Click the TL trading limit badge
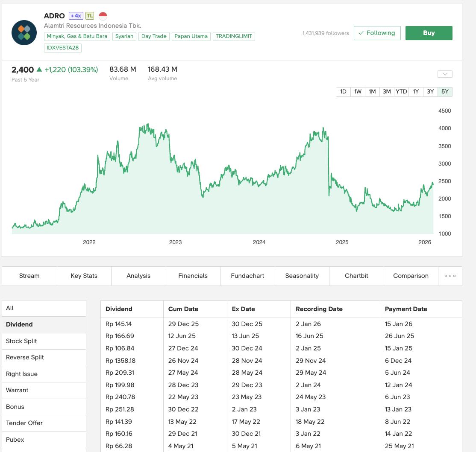The height and width of the screenshot is (452, 476). point(90,16)
